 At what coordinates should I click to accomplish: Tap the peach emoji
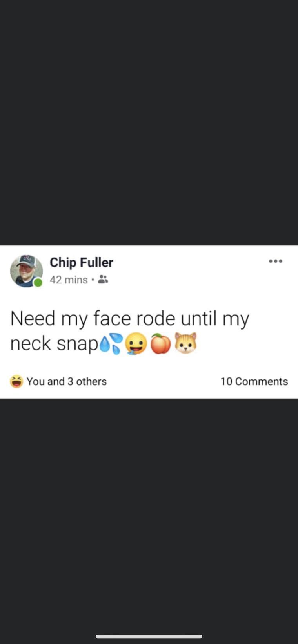pos(161,344)
